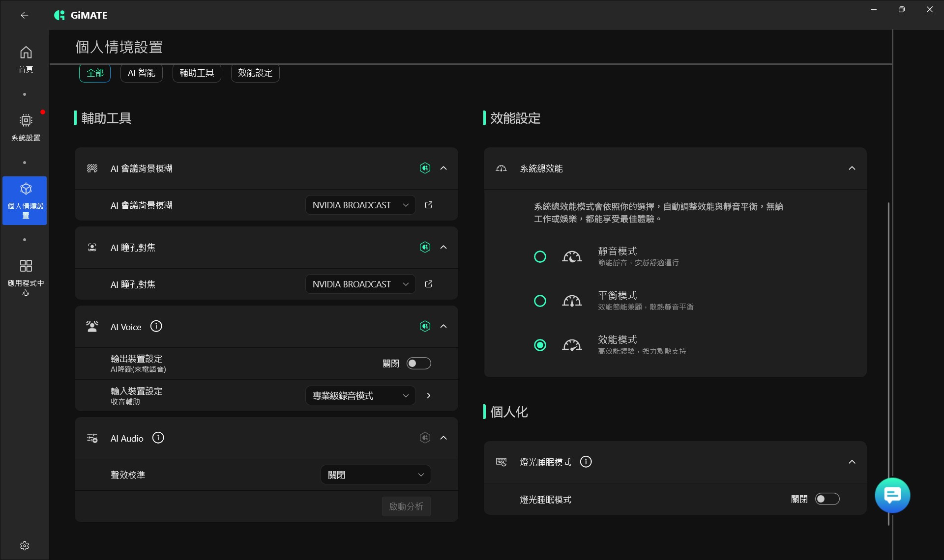944x560 pixels.
Task: Click the GiMATE badge on AI 會議背景模糊 header
Action: pyautogui.click(x=425, y=168)
